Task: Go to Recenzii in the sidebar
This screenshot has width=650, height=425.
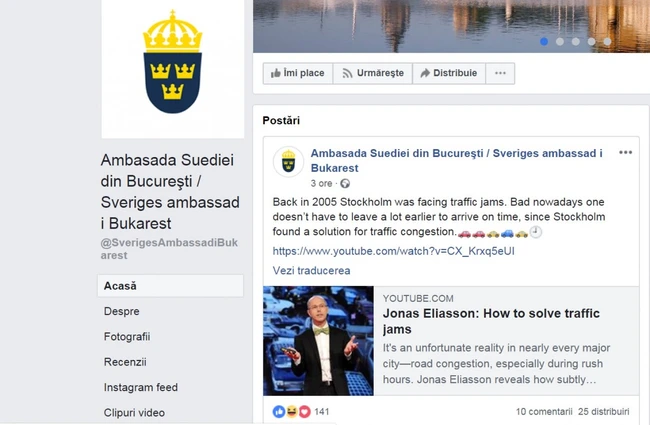Action: point(125,362)
